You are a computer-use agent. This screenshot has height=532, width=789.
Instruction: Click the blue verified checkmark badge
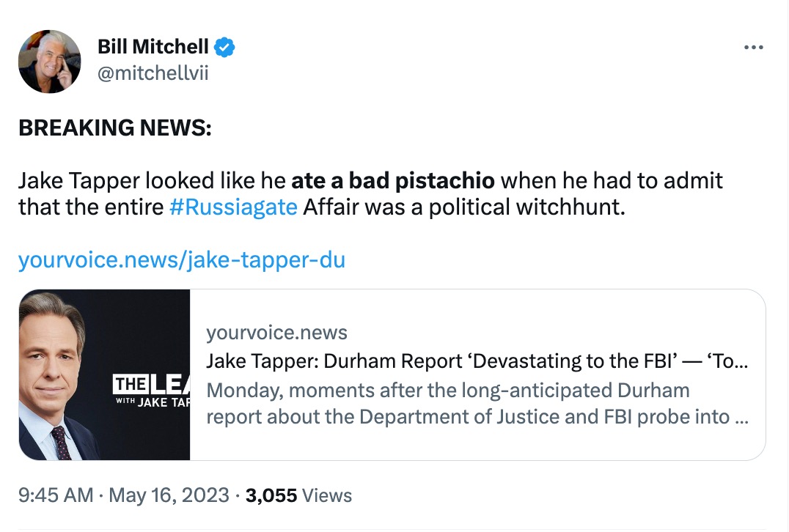pos(224,48)
